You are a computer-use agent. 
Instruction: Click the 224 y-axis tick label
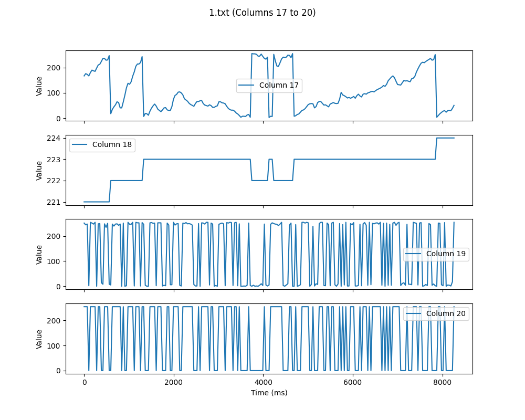(x=55, y=138)
